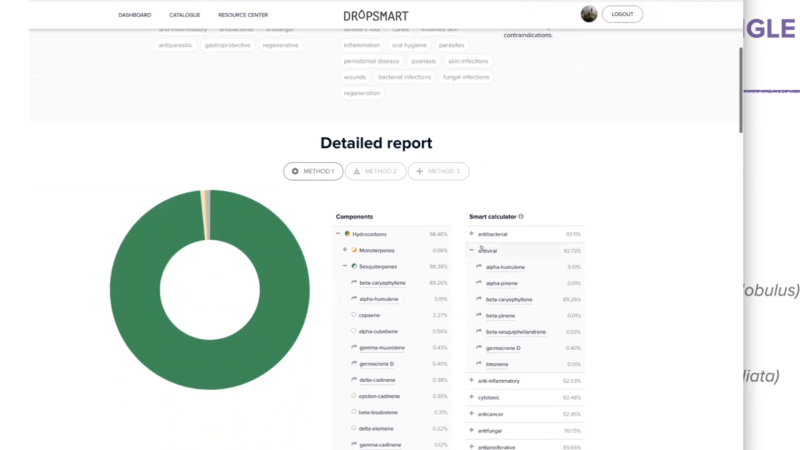
Task: Click the Hydrocarbons pie chart icon
Action: click(347, 234)
